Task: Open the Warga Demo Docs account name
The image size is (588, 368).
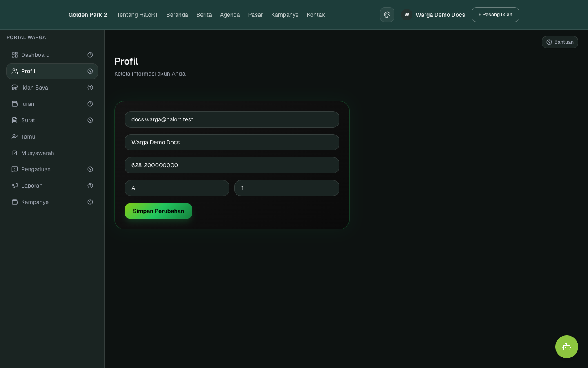Action: point(440,15)
